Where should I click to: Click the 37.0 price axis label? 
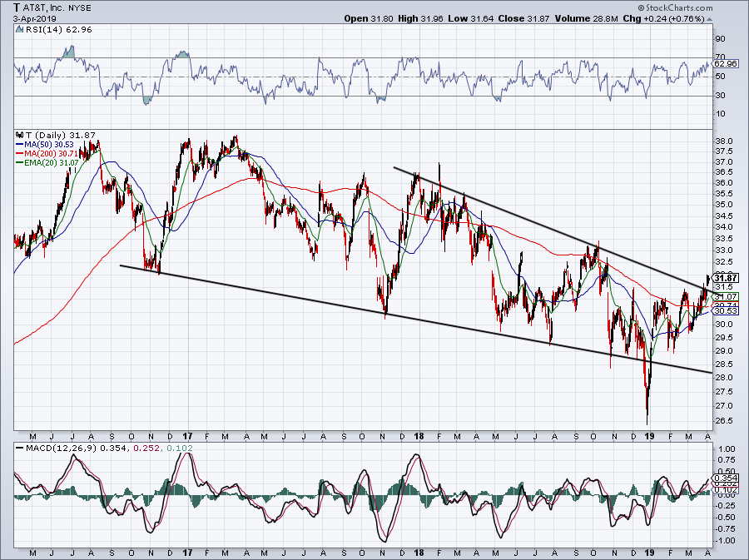tap(724, 163)
